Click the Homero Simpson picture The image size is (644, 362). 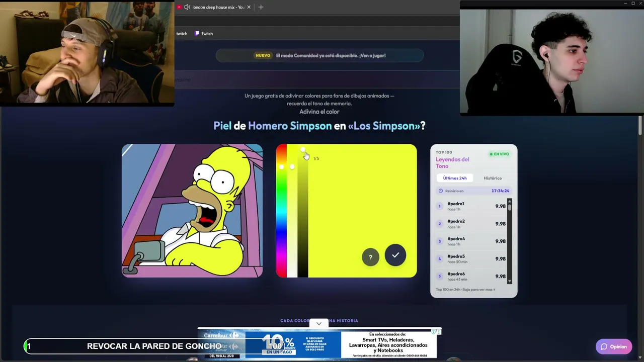[x=192, y=211]
